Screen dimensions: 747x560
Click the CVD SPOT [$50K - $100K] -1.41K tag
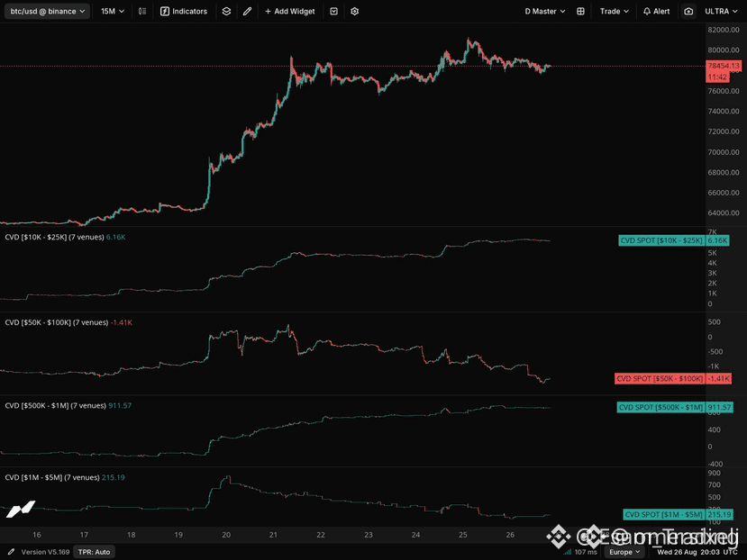(x=673, y=378)
